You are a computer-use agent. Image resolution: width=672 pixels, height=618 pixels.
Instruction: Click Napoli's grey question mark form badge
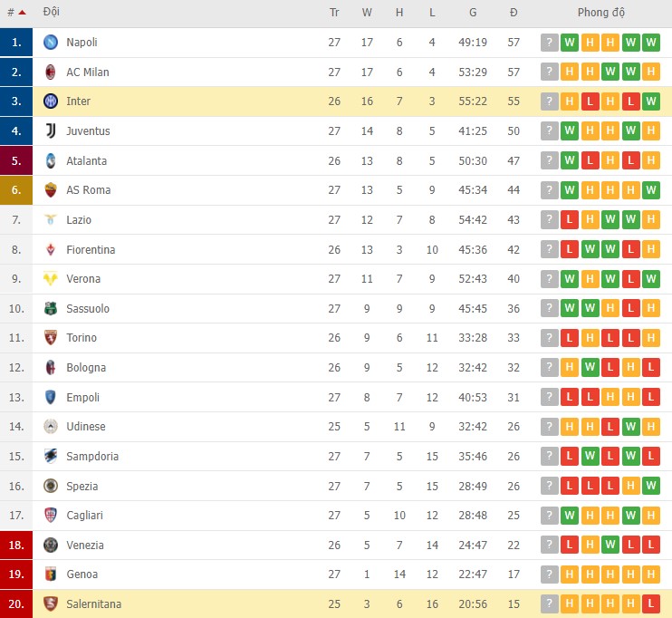549,43
